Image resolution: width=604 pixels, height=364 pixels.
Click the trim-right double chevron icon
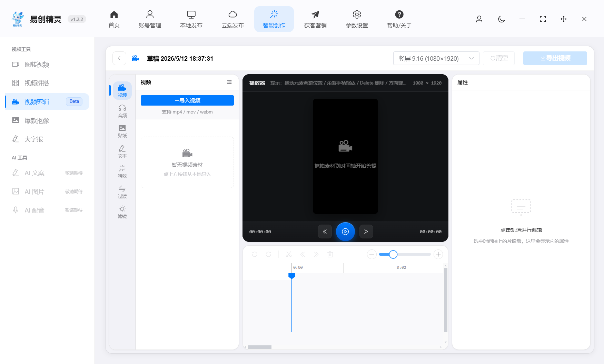pos(316,254)
